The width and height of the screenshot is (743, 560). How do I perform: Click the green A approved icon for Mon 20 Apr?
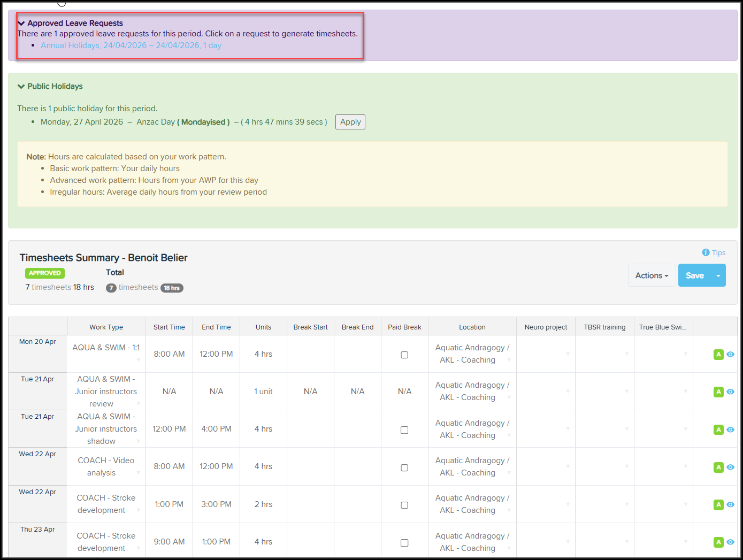[x=718, y=354]
